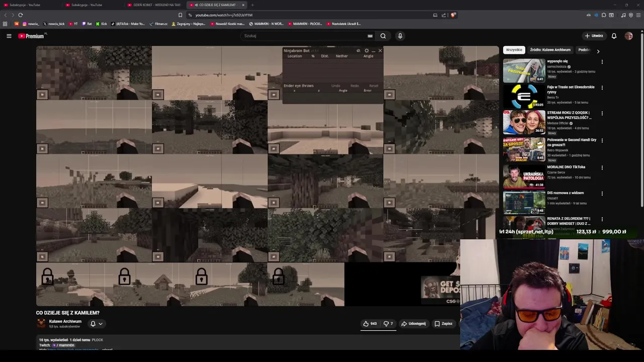Click the address bar URL
The width and height of the screenshot is (644, 362).
(224, 15)
